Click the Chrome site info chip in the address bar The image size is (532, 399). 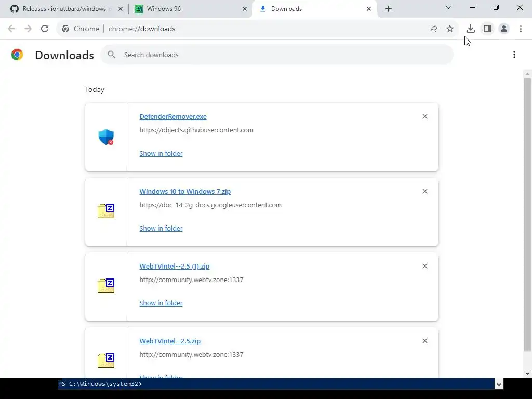[81, 29]
